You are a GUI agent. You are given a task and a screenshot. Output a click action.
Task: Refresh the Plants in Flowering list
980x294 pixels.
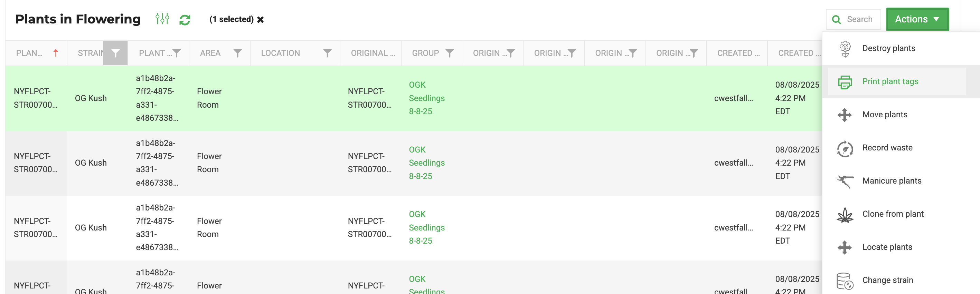tap(185, 19)
